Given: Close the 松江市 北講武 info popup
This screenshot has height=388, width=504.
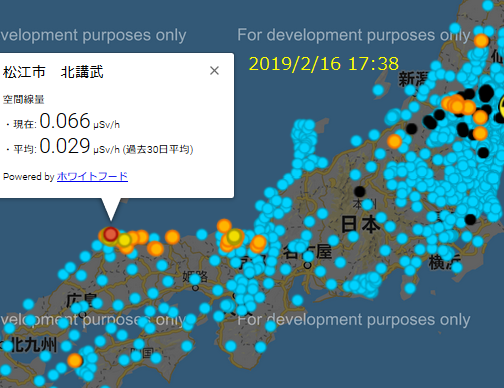Looking at the screenshot, I should click(214, 71).
